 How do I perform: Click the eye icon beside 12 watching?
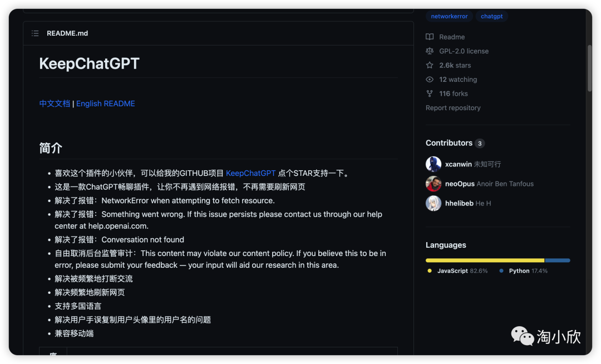point(430,80)
